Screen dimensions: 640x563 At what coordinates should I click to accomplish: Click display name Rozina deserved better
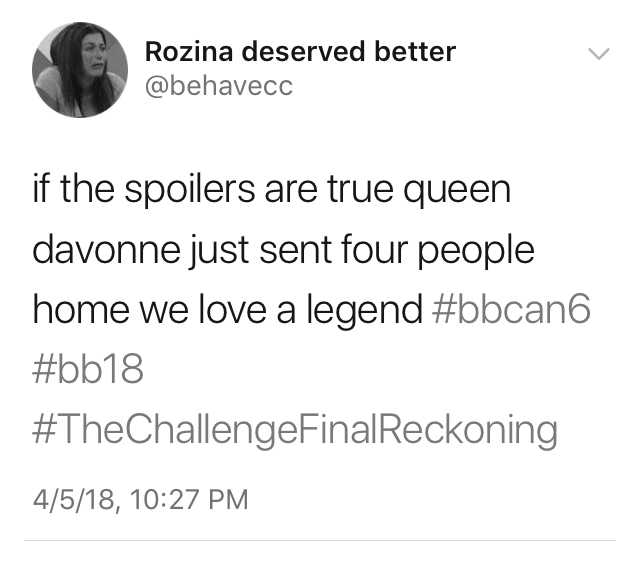300,52
